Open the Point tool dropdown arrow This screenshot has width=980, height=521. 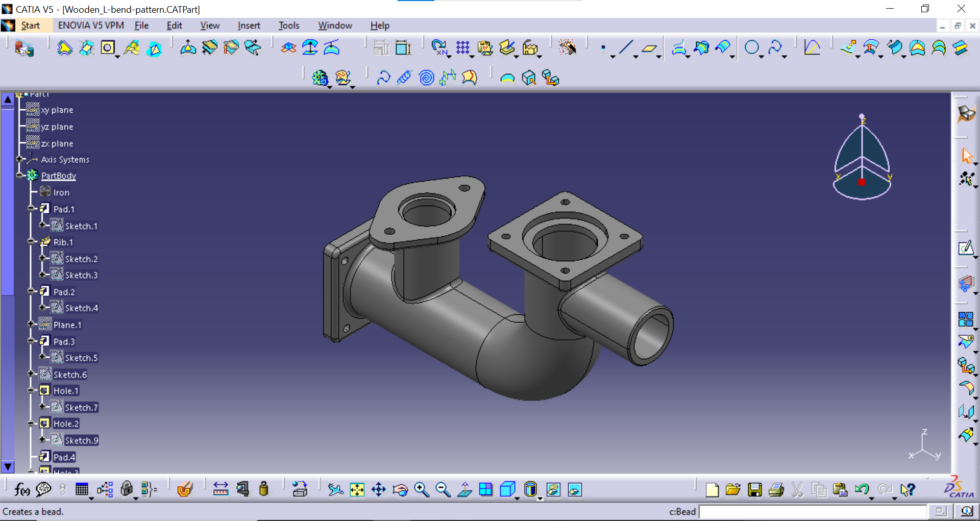point(612,57)
